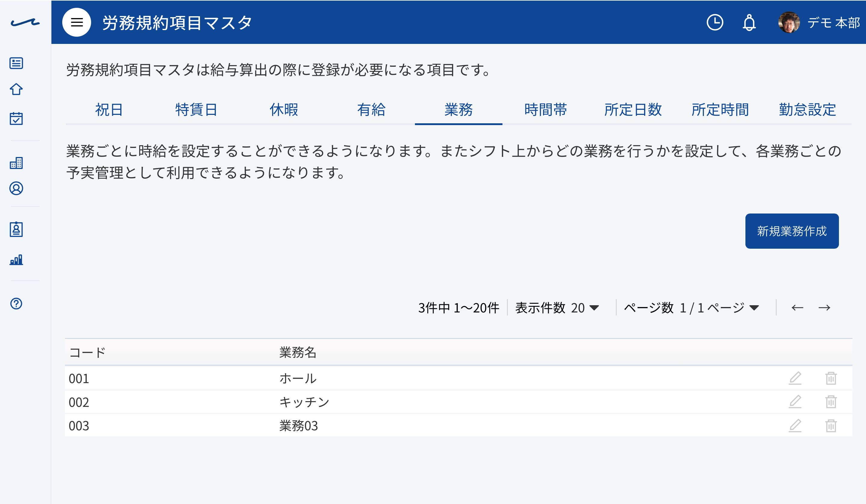Open the calendar check icon in the sidebar

tap(16, 118)
